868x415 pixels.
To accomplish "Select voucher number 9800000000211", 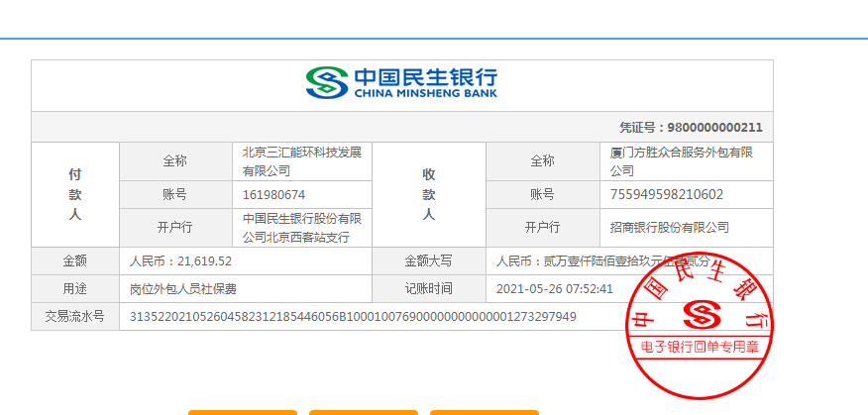I will pos(714,128).
